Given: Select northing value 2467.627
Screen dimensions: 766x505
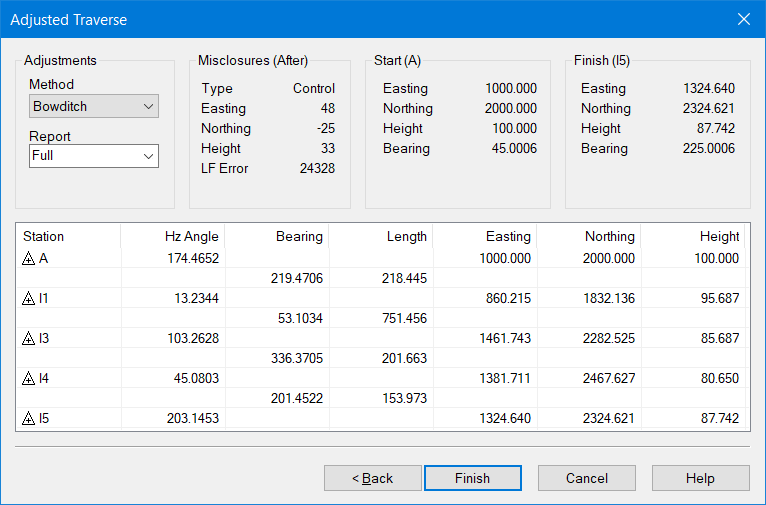Looking at the screenshot, I should (x=609, y=379).
